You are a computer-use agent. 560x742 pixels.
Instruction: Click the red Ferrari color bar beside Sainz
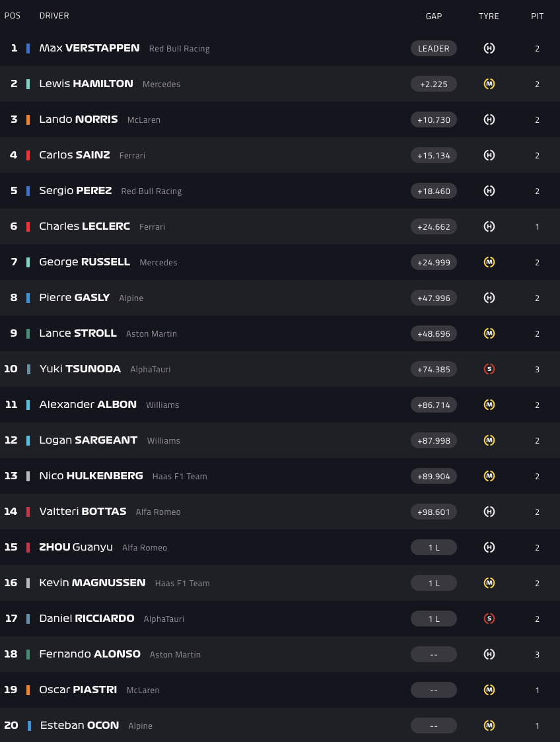(28, 155)
